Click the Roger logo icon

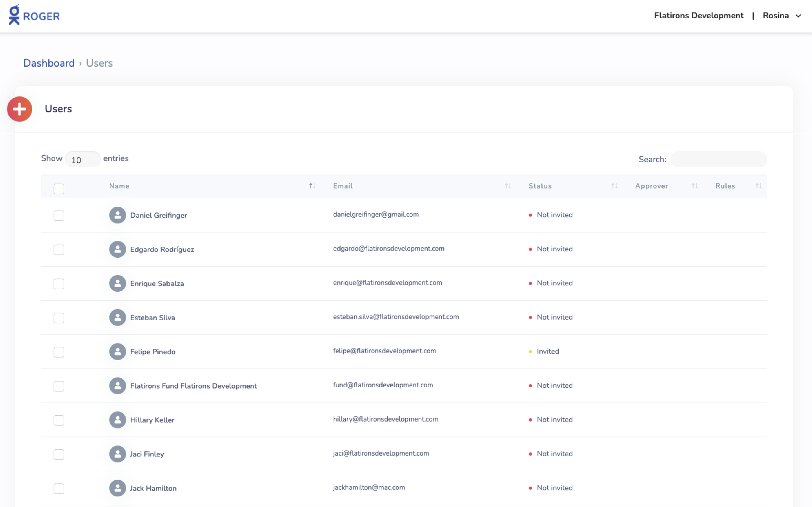click(14, 15)
